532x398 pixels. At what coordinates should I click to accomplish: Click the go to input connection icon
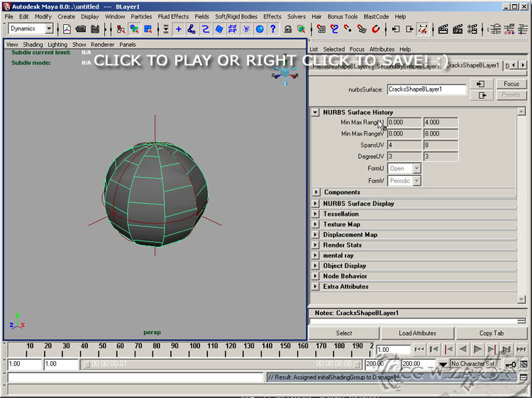tap(395, 29)
